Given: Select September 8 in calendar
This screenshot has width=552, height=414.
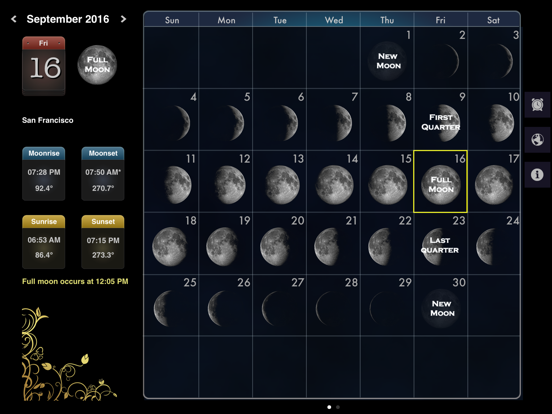Looking at the screenshot, I should click(x=387, y=120).
